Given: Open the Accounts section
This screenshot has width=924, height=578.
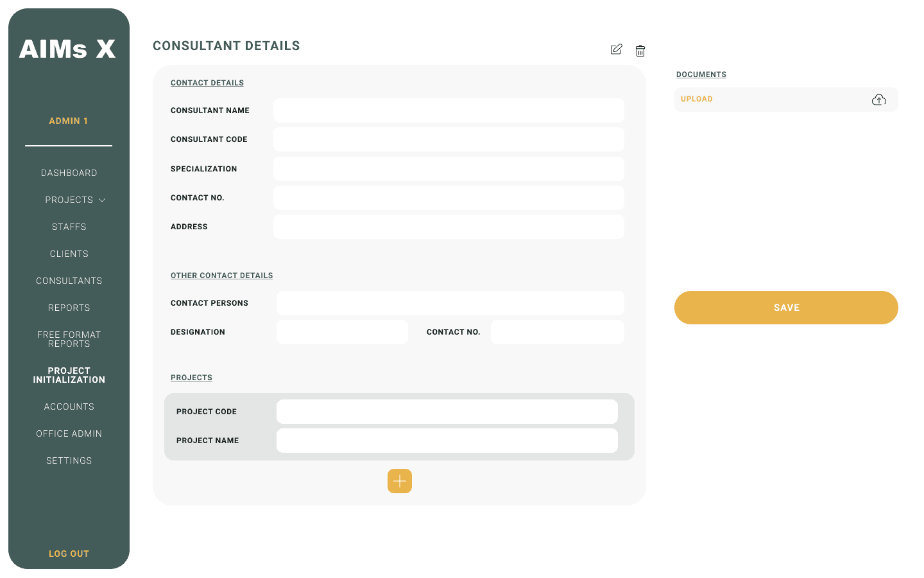Looking at the screenshot, I should click(x=69, y=407).
